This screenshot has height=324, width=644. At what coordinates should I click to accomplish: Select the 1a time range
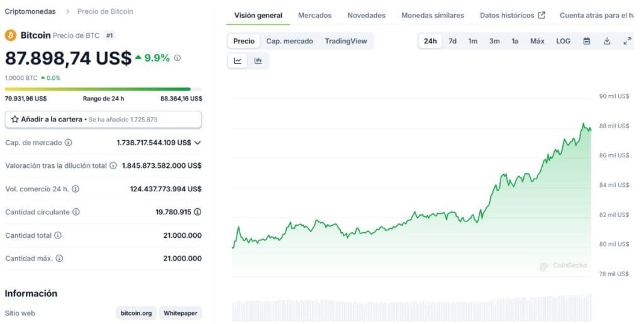[514, 41]
